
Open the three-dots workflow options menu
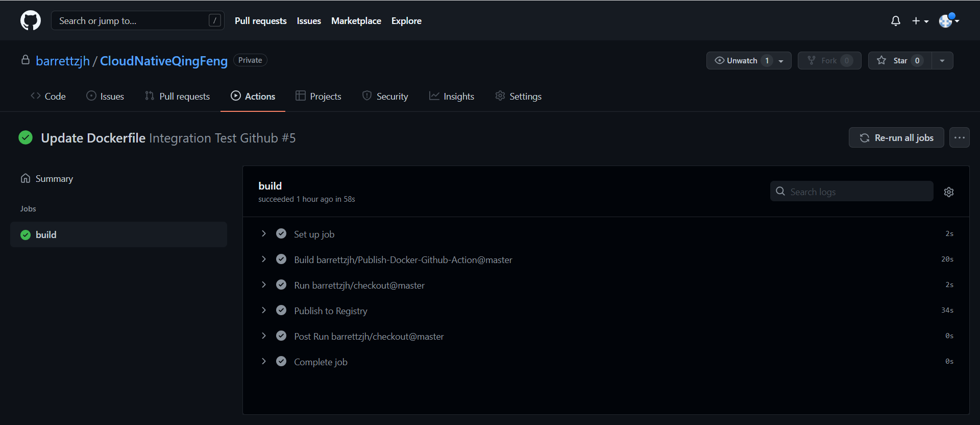pos(960,137)
